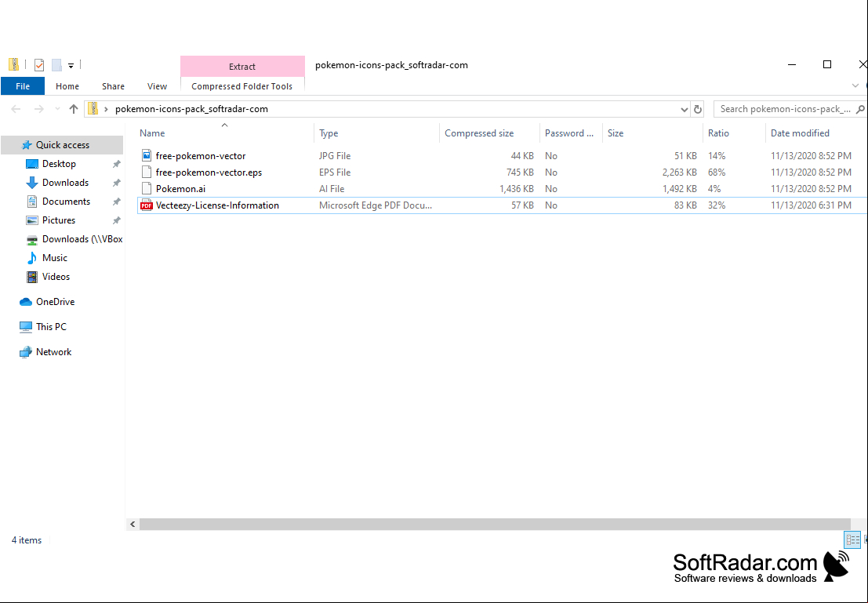Minimize the explorer window
Image resolution: width=868 pixels, height=603 pixels.
point(792,65)
